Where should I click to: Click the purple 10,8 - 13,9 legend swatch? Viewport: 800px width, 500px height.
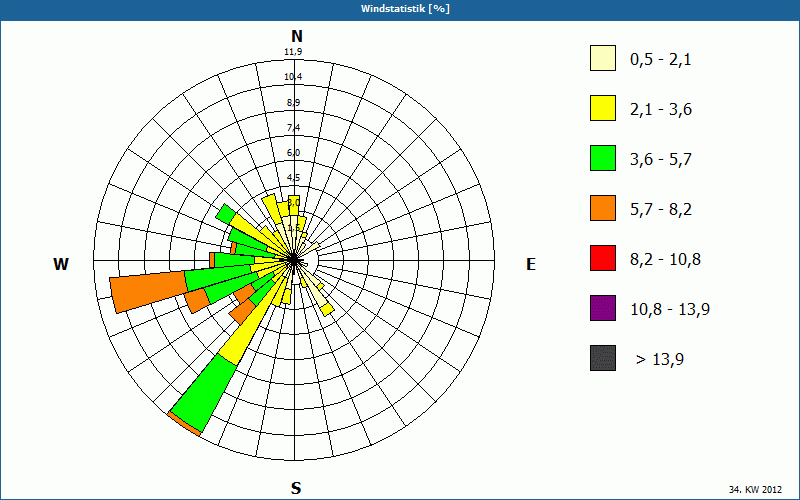603,308
